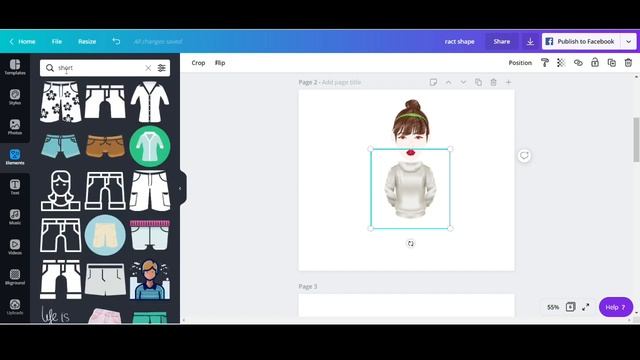
Task: Click the Link chain icon
Action: click(578, 62)
